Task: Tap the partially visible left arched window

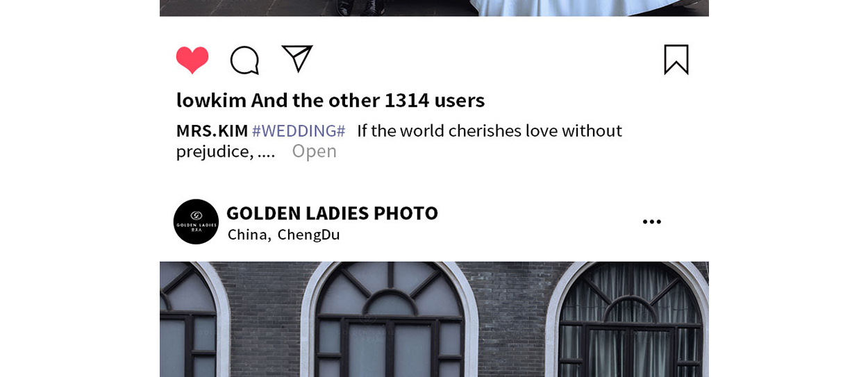Action: coord(194,320)
